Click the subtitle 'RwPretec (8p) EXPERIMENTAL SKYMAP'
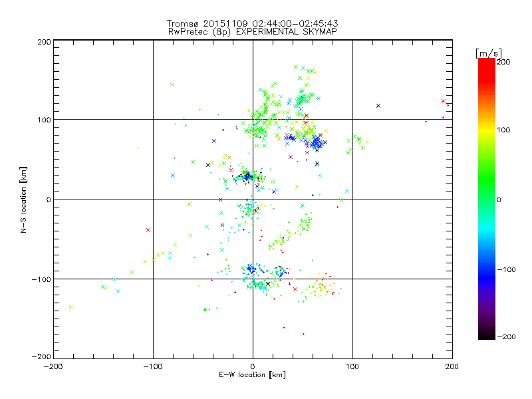 [x=253, y=32]
